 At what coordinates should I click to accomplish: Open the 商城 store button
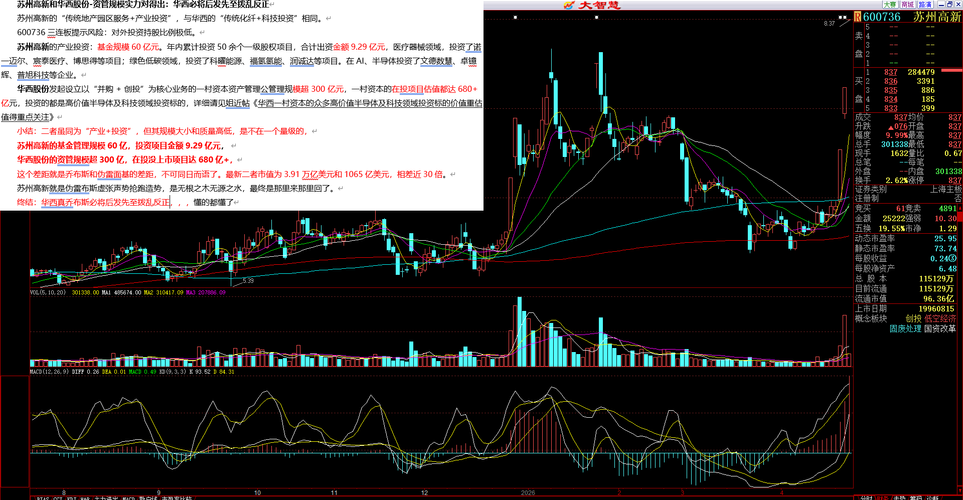[x=908, y=4]
